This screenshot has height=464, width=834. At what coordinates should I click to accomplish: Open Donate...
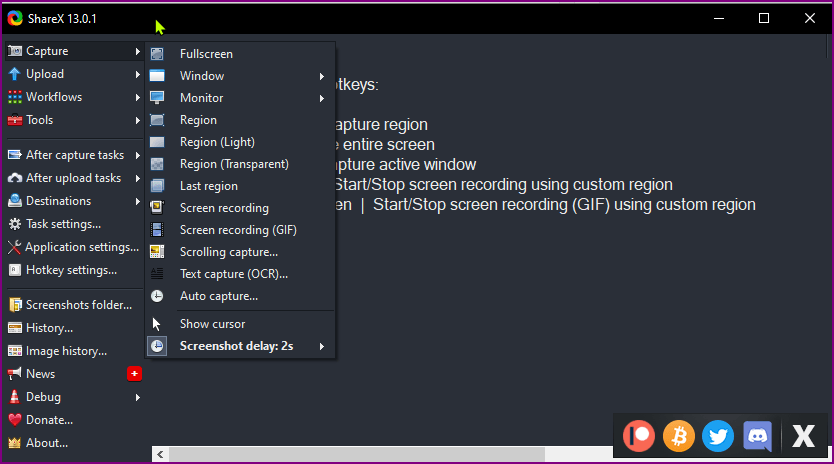[74, 420]
